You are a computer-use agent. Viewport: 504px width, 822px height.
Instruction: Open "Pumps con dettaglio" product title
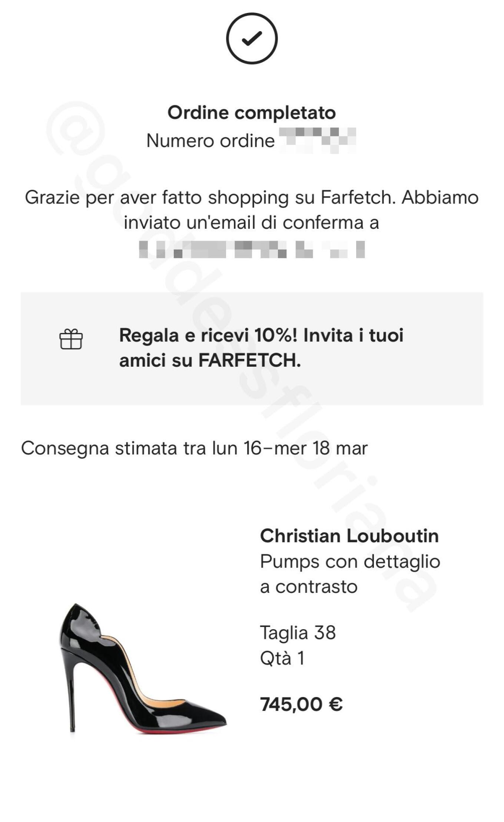pos(350,561)
